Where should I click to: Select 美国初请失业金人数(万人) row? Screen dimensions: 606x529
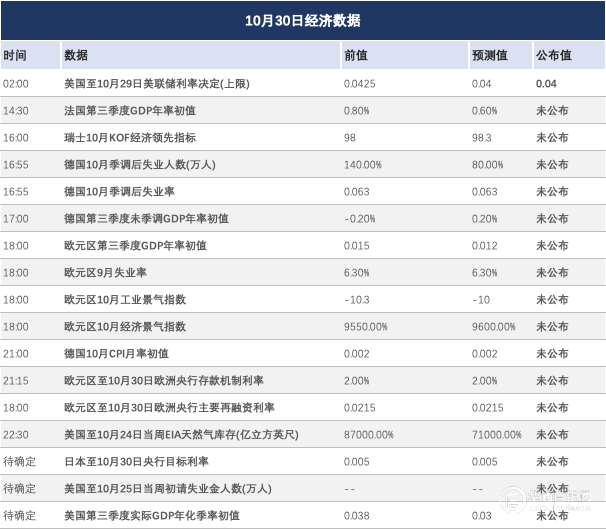coord(166,488)
